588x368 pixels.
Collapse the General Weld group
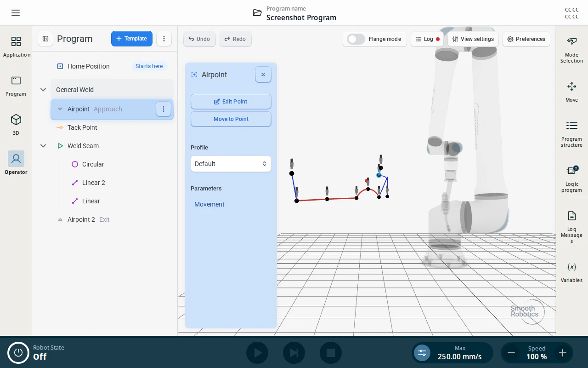[x=43, y=90]
